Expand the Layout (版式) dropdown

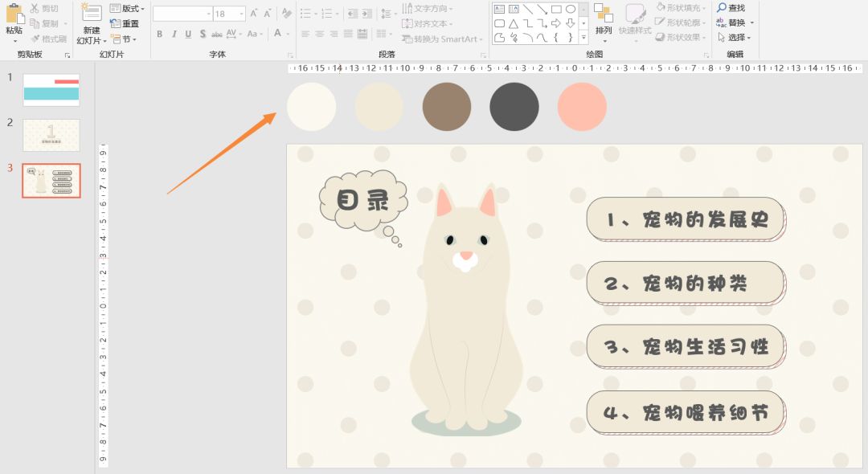click(x=142, y=9)
